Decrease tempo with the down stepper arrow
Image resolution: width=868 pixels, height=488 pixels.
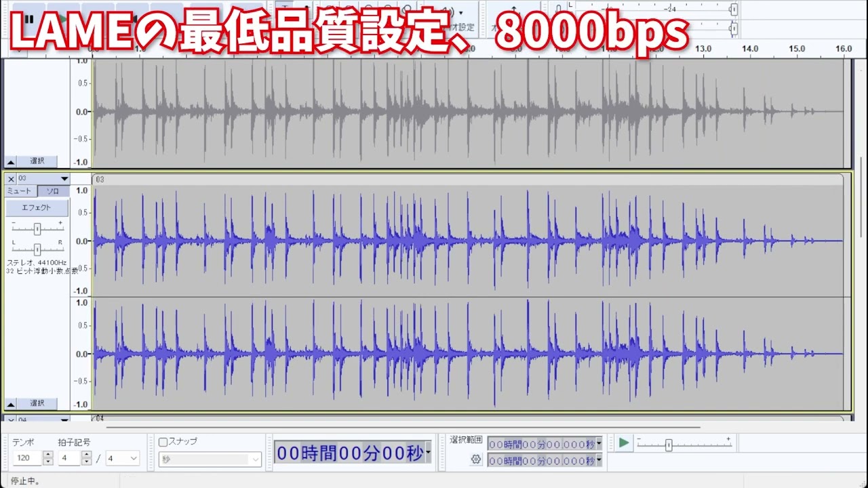[48, 462]
